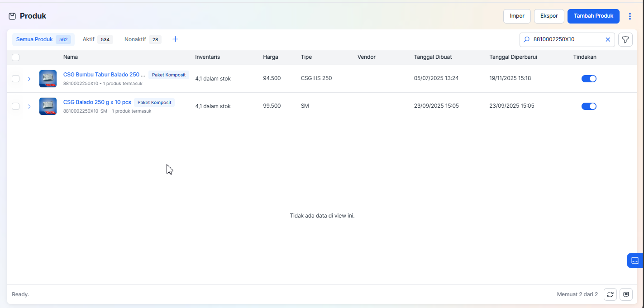Clear the search field with X icon

coord(608,40)
